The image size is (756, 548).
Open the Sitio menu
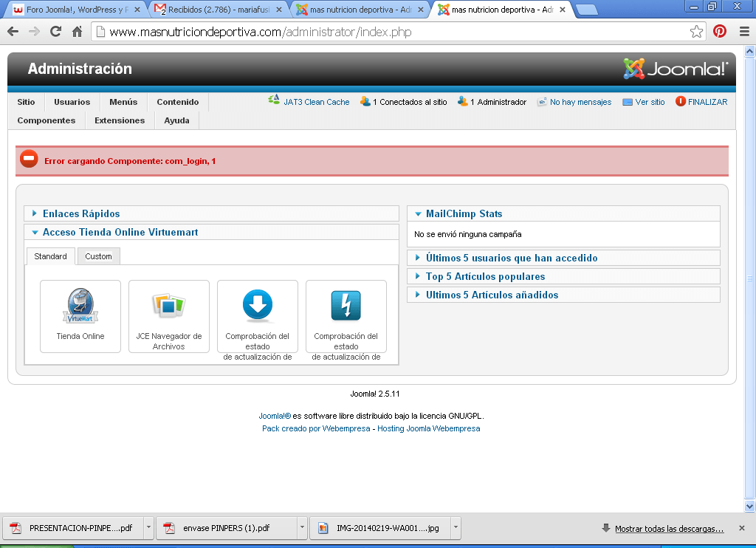point(26,102)
